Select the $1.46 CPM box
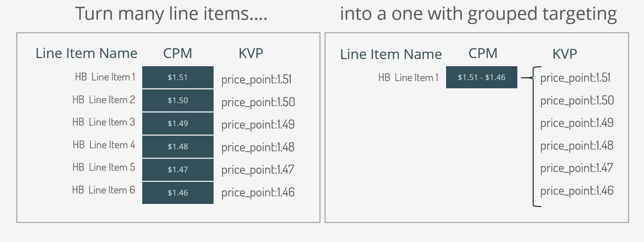 tap(178, 193)
